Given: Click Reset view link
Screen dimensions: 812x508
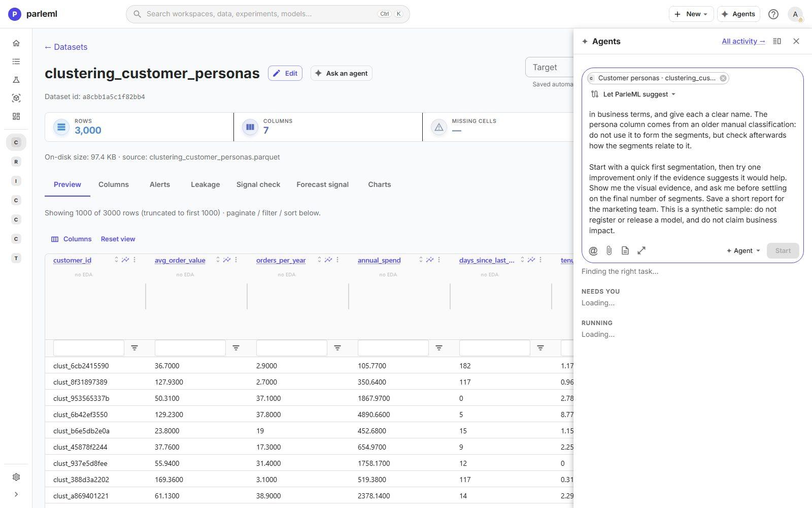Looking at the screenshot, I should [x=118, y=239].
